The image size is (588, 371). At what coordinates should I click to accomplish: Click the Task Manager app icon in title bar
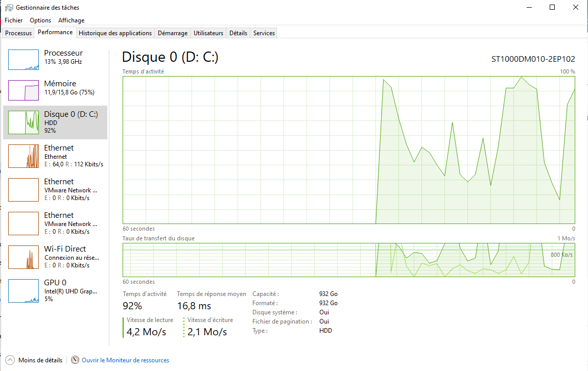[x=9, y=8]
